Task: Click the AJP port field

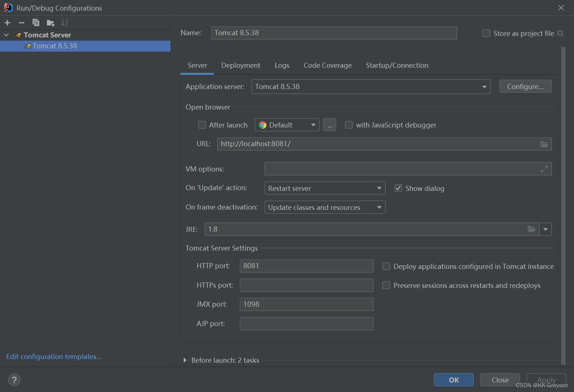Action: 306,323
